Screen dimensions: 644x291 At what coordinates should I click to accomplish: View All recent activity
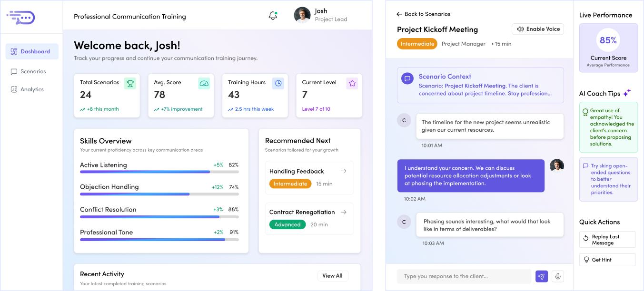(x=333, y=275)
